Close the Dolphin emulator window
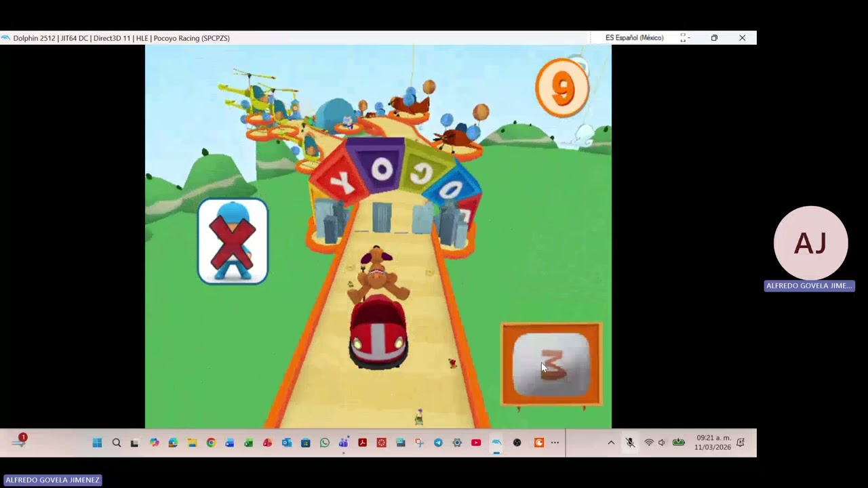 point(742,38)
